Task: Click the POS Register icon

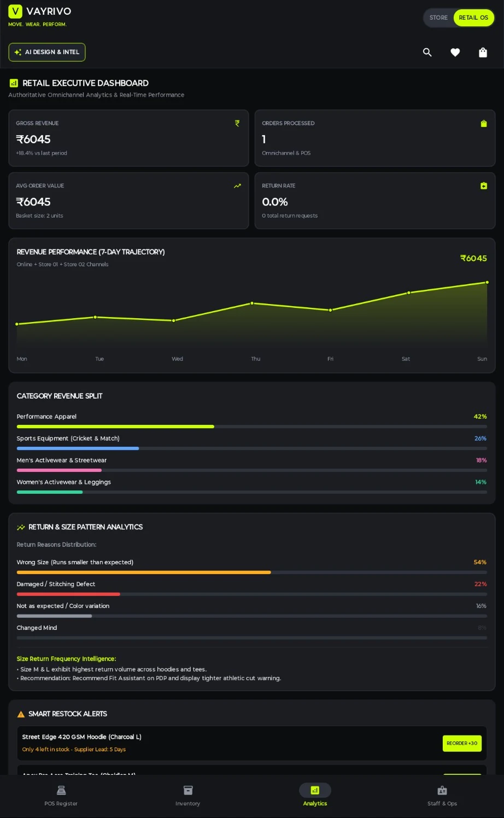Action: (61, 790)
